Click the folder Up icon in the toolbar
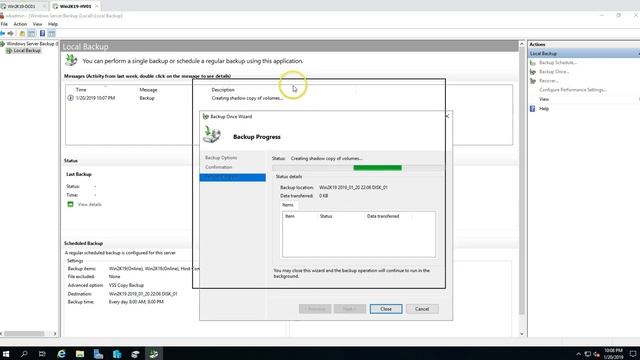This screenshot has height=360, width=640. pos(22,33)
